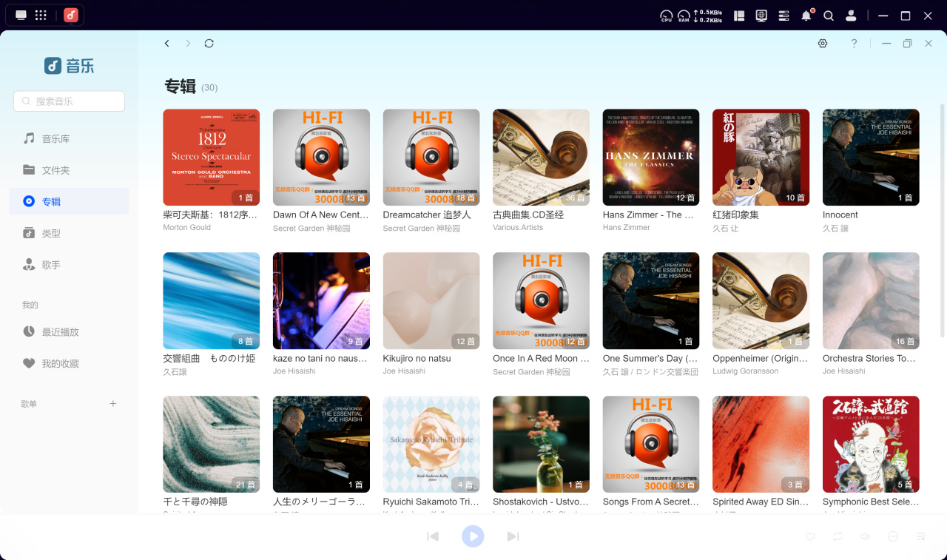Toggle repeat playback mode
947x560 pixels.
pos(838,536)
